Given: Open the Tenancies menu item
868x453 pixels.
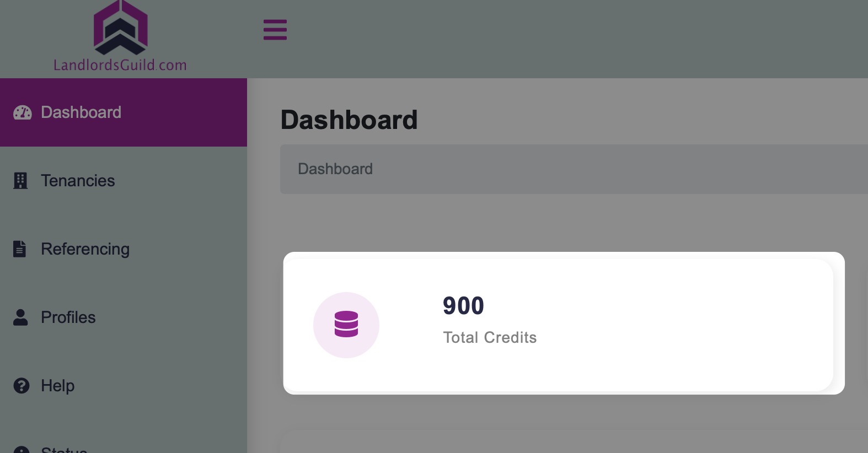Looking at the screenshot, I should point(124,181).
